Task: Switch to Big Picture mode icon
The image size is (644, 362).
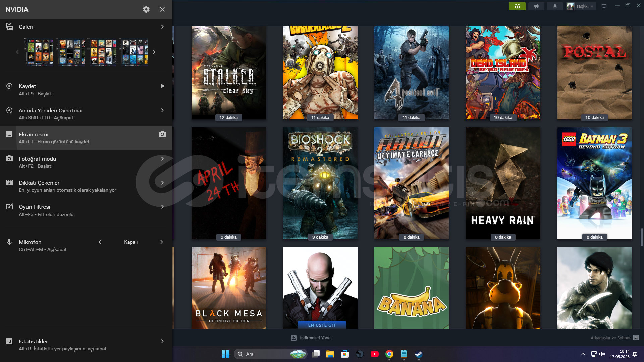Action: click(x=604, y=6)
